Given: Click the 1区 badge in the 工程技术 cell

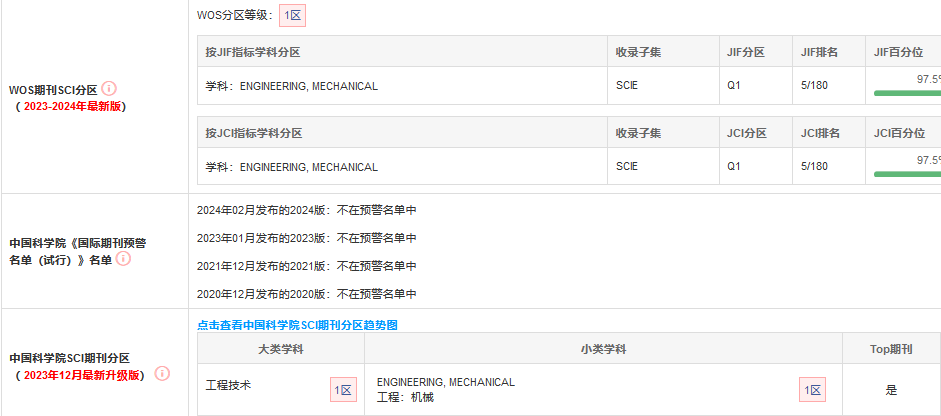Looking at the screenshot, I should (x=343, y=390).
